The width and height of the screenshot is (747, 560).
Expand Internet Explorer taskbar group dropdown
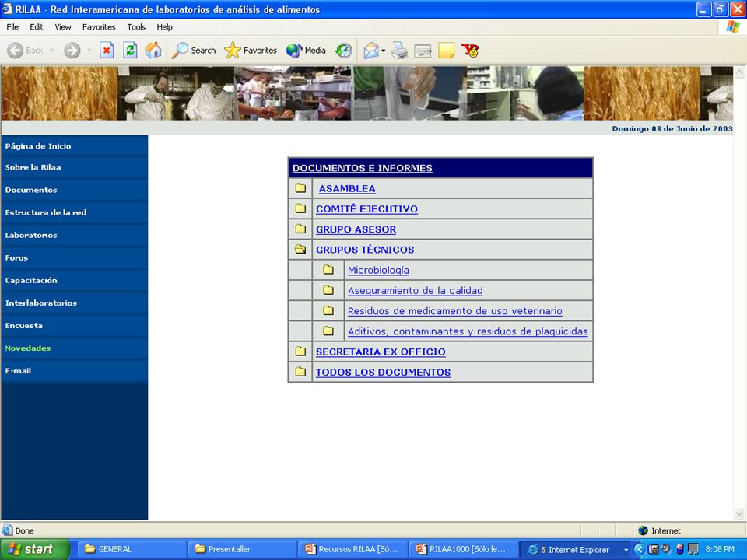(x=626, y=550)
